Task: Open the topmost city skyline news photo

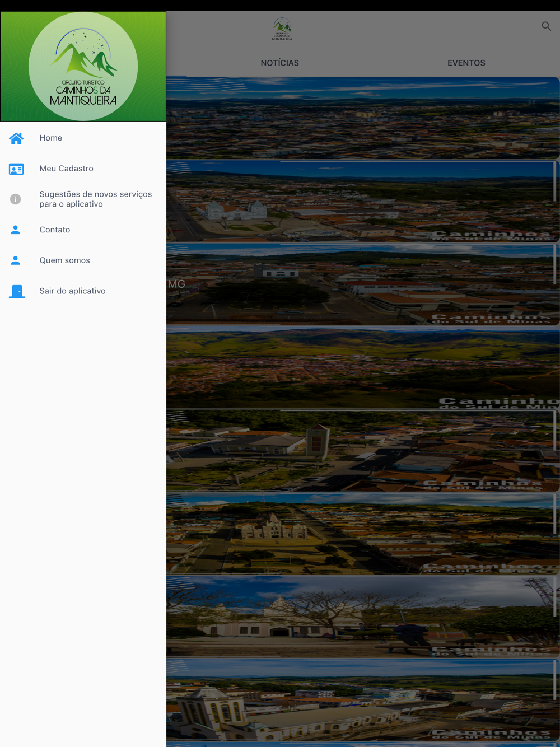Action: [362, 118]
